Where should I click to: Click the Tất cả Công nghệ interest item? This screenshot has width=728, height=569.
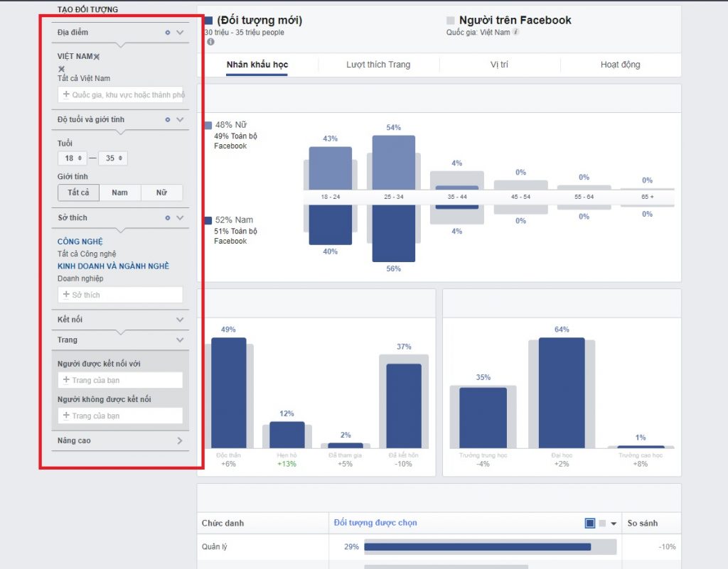(x=87, y=254)
